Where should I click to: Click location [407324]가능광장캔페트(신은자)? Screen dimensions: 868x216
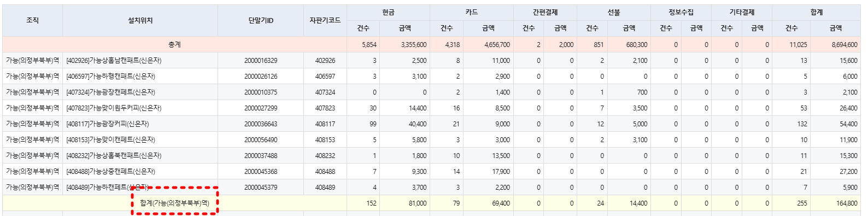click(111, 92)
